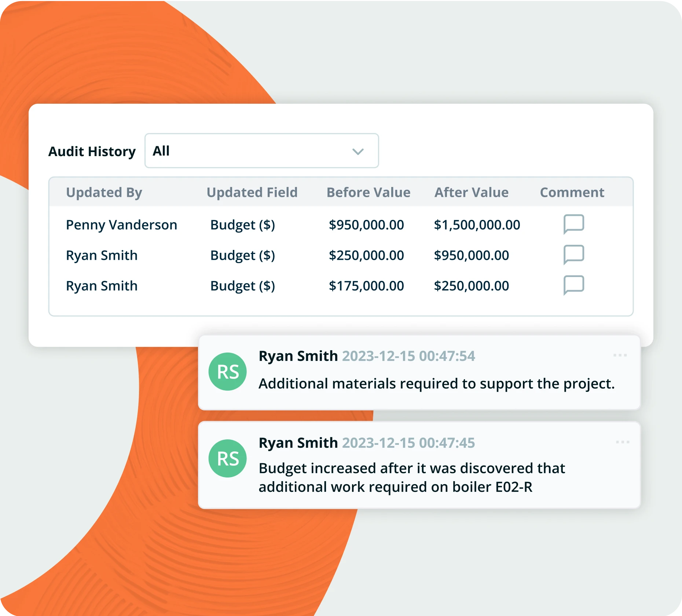This screenshot has width=682, height=616.
Task: Sort by the After Value column header
Action: 471,192
